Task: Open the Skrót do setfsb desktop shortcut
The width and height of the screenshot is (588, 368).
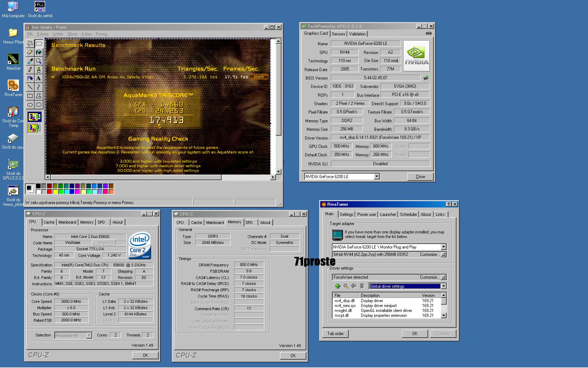Action: [40, 9]
